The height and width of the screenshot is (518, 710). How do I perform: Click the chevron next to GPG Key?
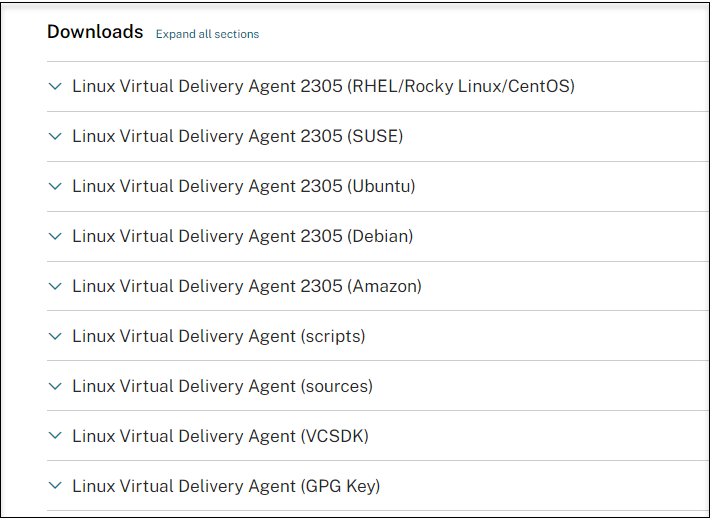[55, 486]
